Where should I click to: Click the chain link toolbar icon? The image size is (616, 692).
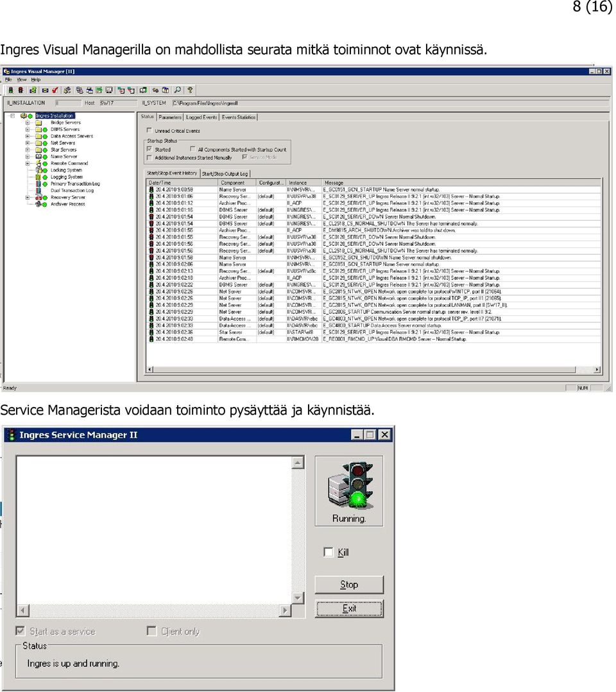pos(155,90)
